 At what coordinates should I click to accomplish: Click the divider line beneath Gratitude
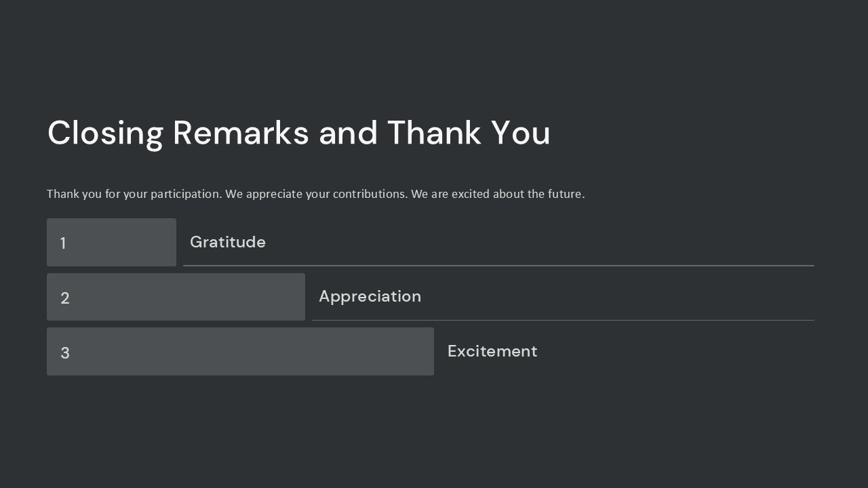pos(498,266)
